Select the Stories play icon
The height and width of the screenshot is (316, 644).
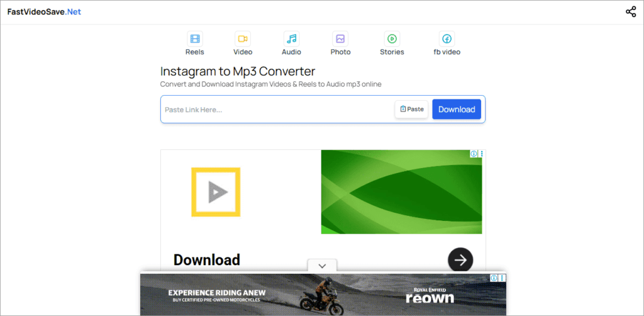pyautogui.click(x=392, y=38)
